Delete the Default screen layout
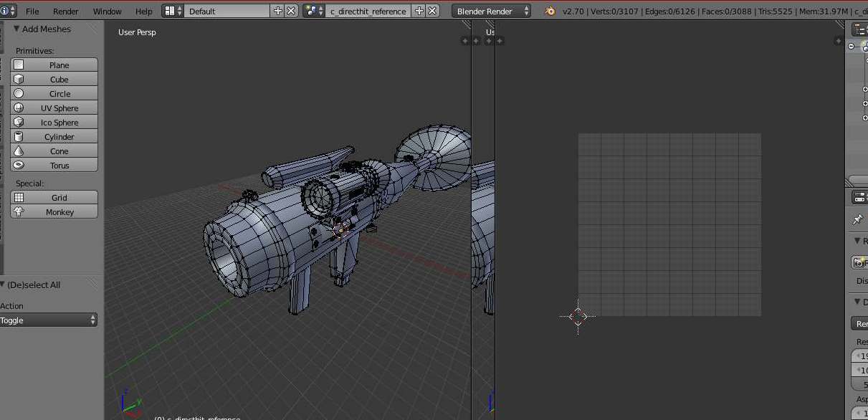The height and width of the screenshot is (420, 868). pyautogui.click(x=291, y=11)
